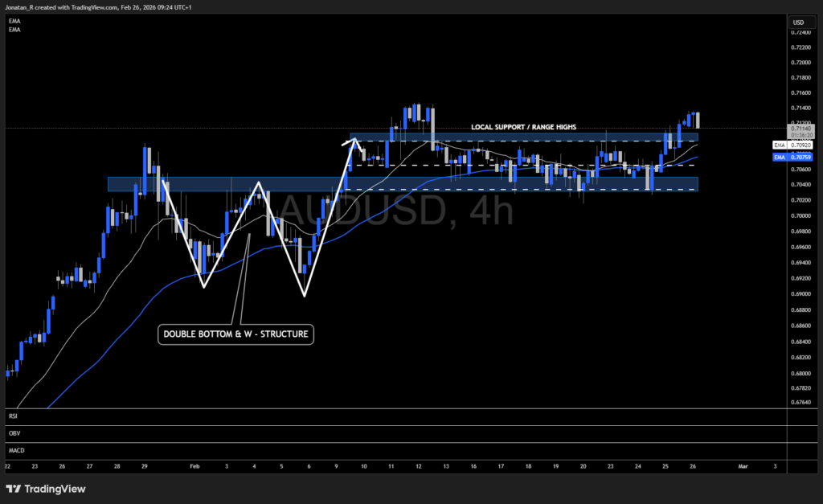Image resolution: width=823 pixels, height=504 pixels.
Task: Click the current price label 0.71140
Action: [x=800, y=128]
